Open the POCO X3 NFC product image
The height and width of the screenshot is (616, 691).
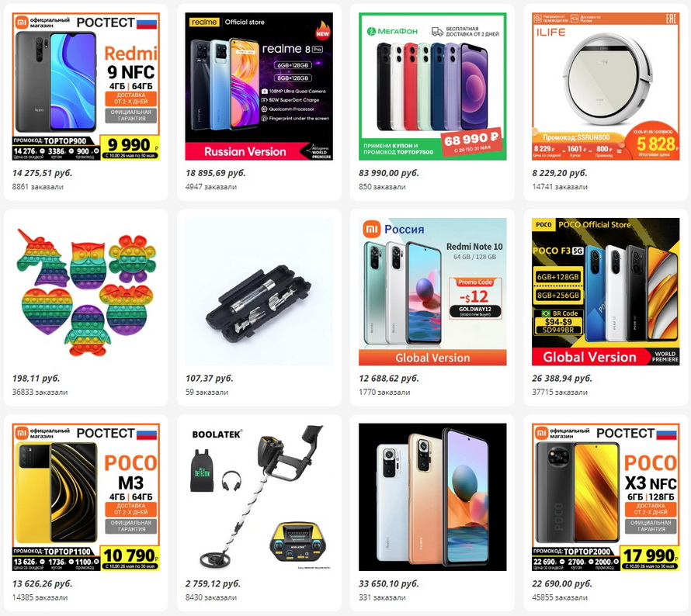pos(606,497)
